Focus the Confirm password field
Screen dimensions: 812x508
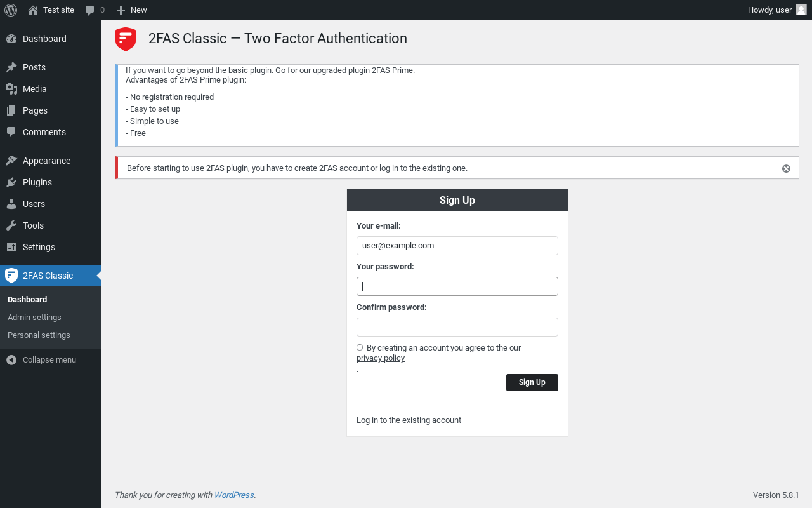click(x=457, y=327)
